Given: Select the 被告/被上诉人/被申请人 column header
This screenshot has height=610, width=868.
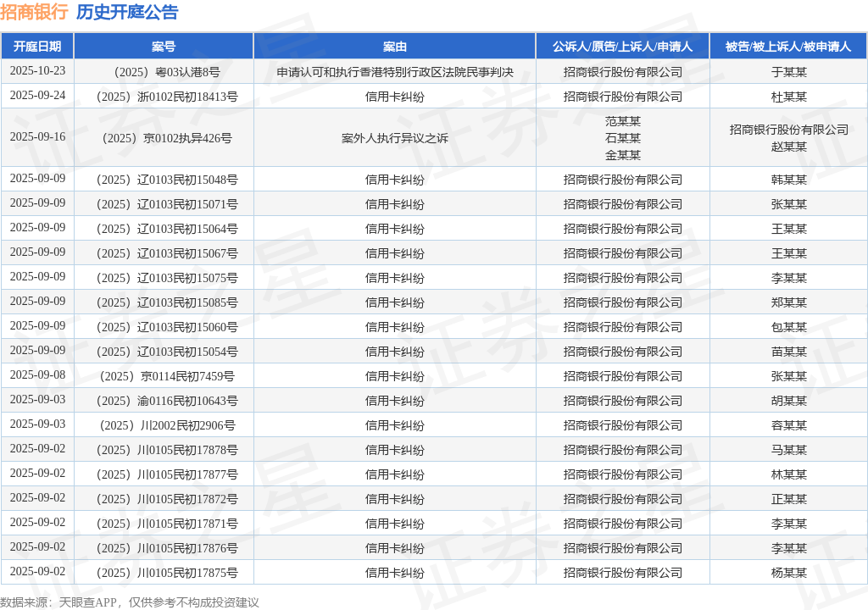Looking at the screenshot, I should (x=789, y=47).
